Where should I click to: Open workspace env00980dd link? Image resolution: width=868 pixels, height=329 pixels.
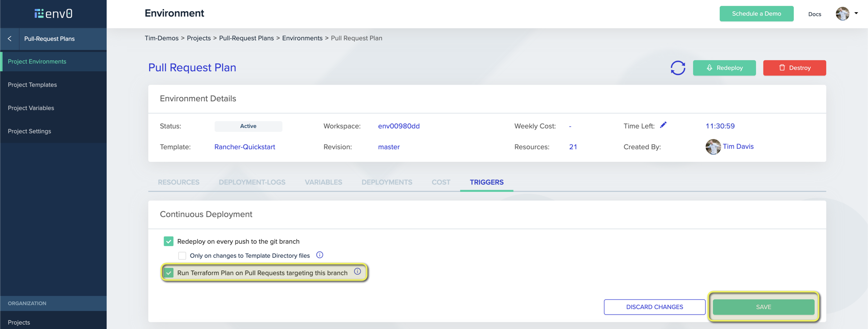[399, 126]
